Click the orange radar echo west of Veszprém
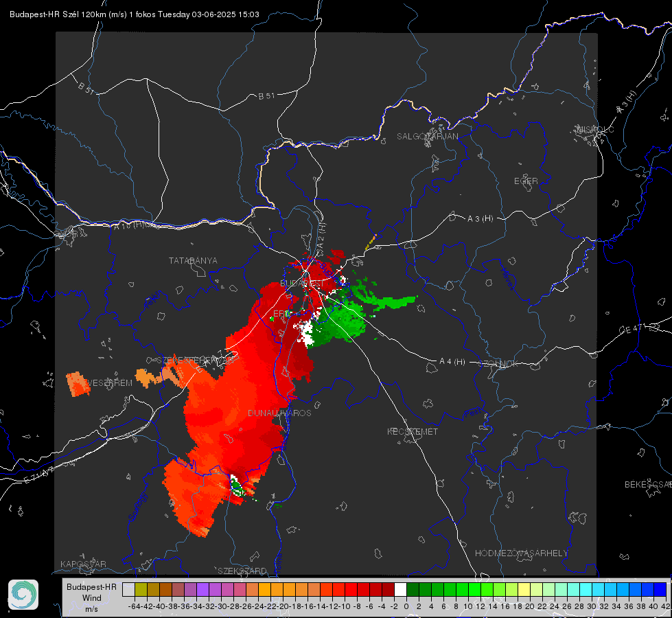The image size is (672, 618). (x=78, y=385)
